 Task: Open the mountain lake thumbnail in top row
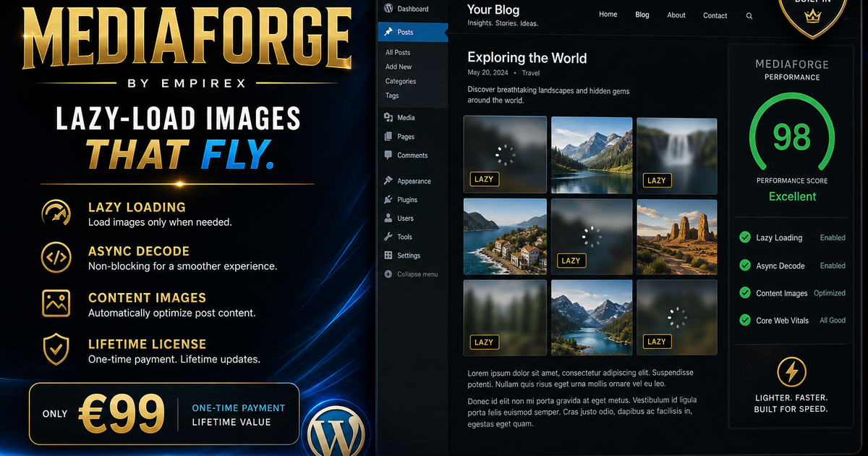point(592,155)
